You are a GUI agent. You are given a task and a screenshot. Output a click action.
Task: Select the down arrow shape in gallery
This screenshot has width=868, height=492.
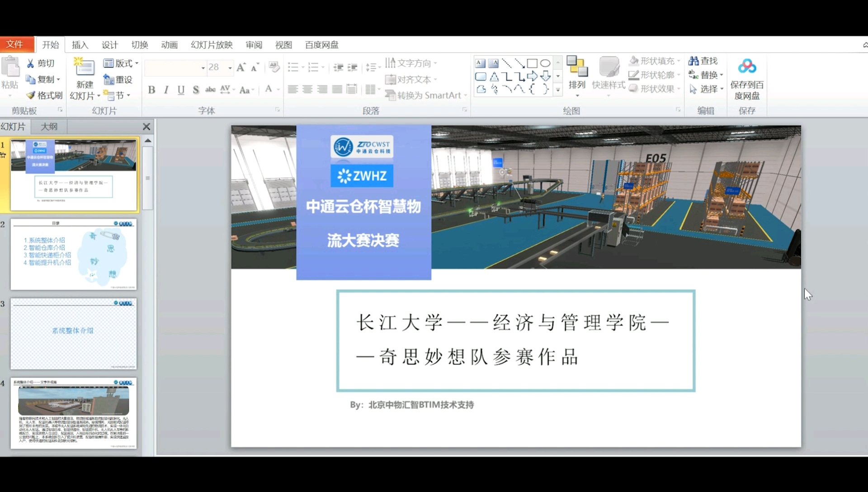[545, 76]
